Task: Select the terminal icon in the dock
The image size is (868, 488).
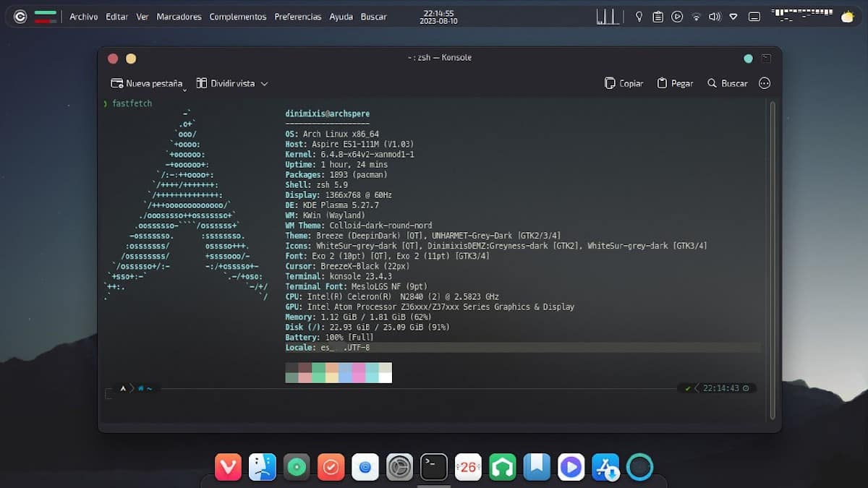Action: pos(434,468)
